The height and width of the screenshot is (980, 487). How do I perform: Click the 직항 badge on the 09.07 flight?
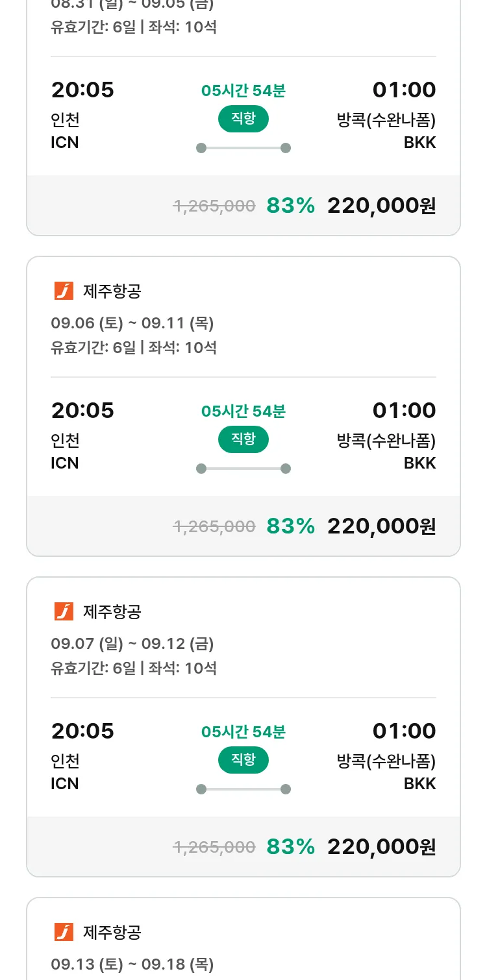(243, 760)
